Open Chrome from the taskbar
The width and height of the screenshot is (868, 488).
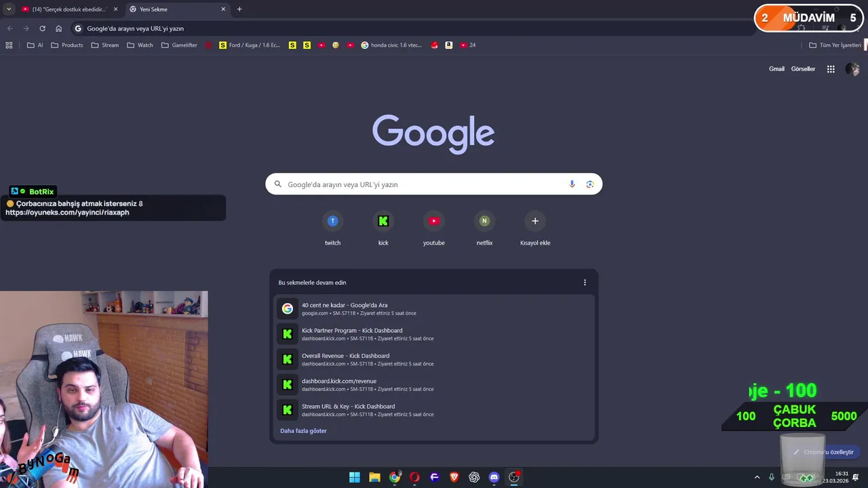pos(395,477)
